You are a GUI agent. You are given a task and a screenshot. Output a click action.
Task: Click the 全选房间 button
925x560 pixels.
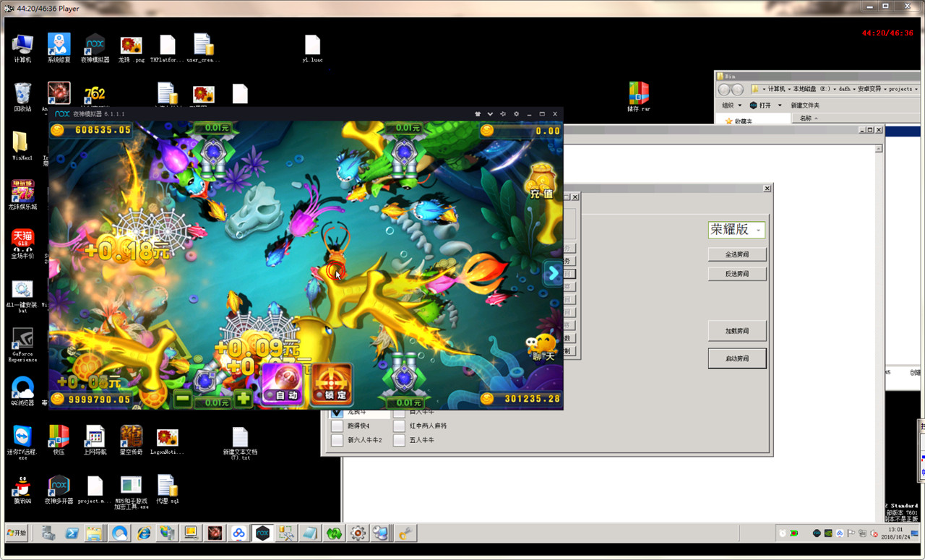pos(736,254)
